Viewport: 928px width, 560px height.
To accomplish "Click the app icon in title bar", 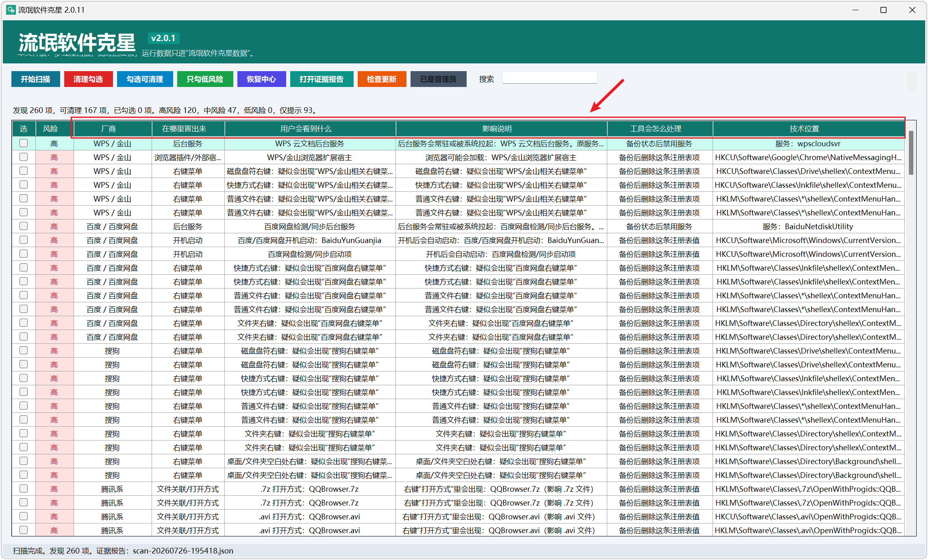I will (x=11, y=9).
